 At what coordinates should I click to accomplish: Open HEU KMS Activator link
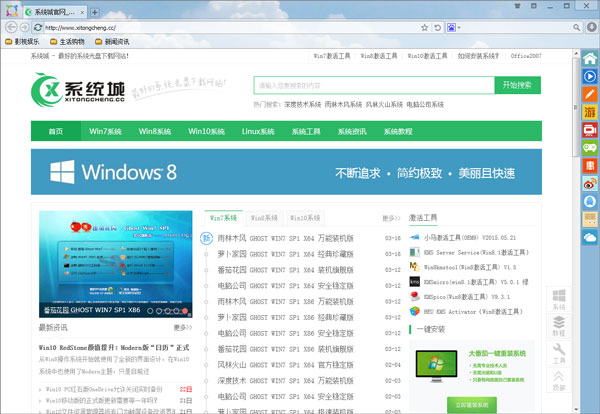coord(473,311)
